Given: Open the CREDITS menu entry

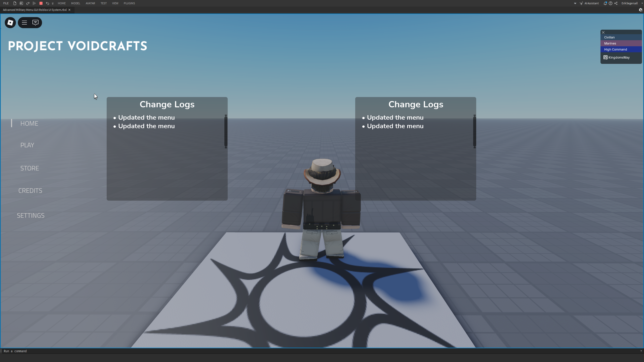Looking at the screenshot, I should 30,191.
